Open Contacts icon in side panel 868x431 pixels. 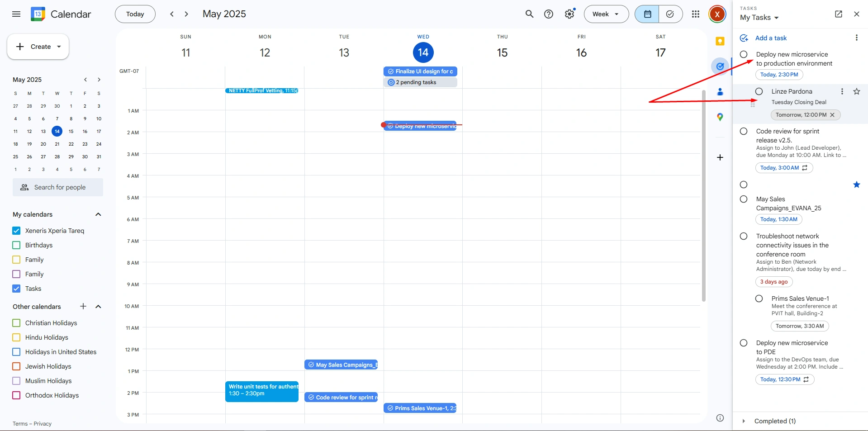720,92
